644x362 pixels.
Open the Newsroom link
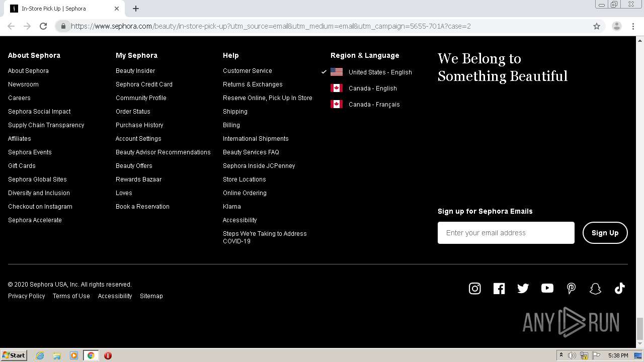[23, 84]
